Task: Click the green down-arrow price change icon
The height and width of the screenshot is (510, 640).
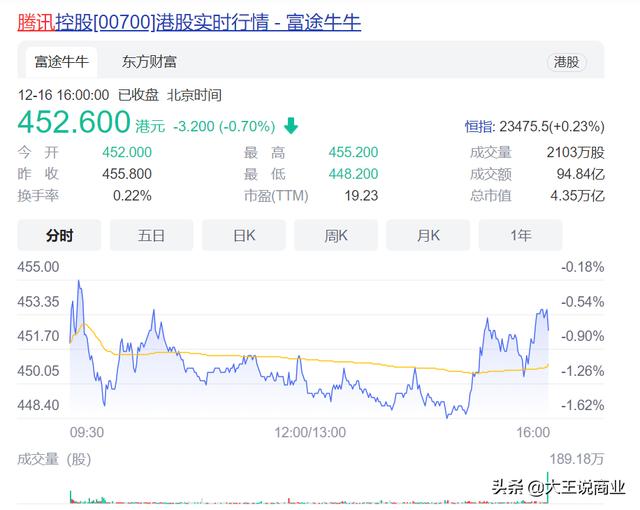Action: tap(291, 126)
